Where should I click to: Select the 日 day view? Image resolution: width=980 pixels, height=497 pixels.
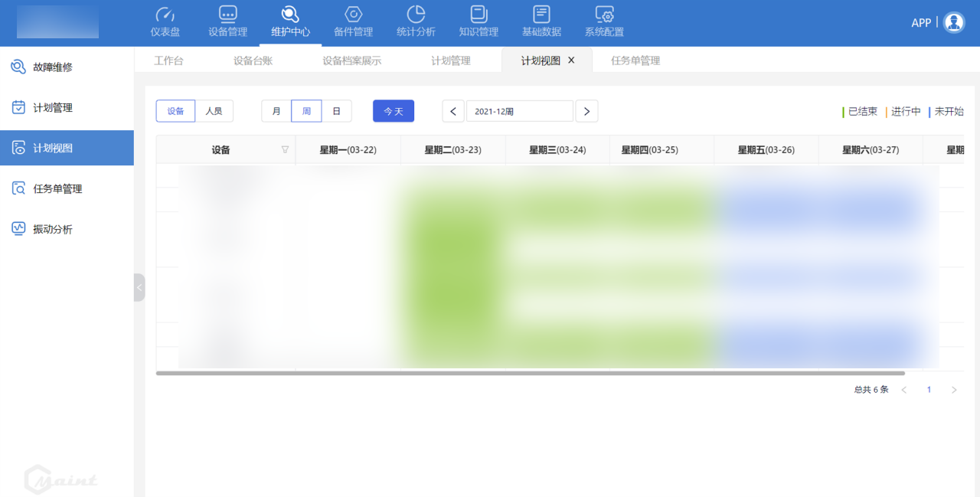pyautogui.click(x=336, y=111)
